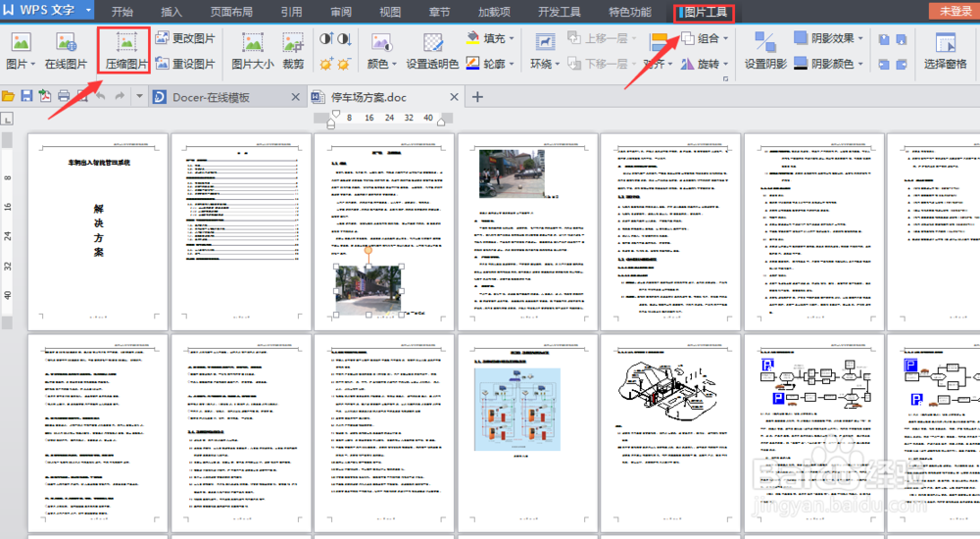
Task: Click the 压缩图片 compress picture button
Action: pyautogui.click(x=126, y=51)
